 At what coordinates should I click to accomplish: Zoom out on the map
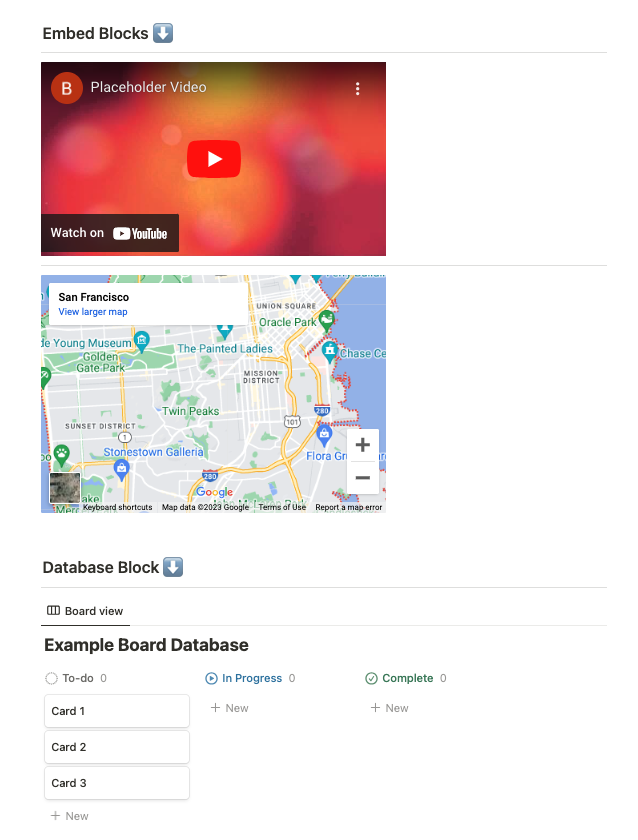[363, 477]
